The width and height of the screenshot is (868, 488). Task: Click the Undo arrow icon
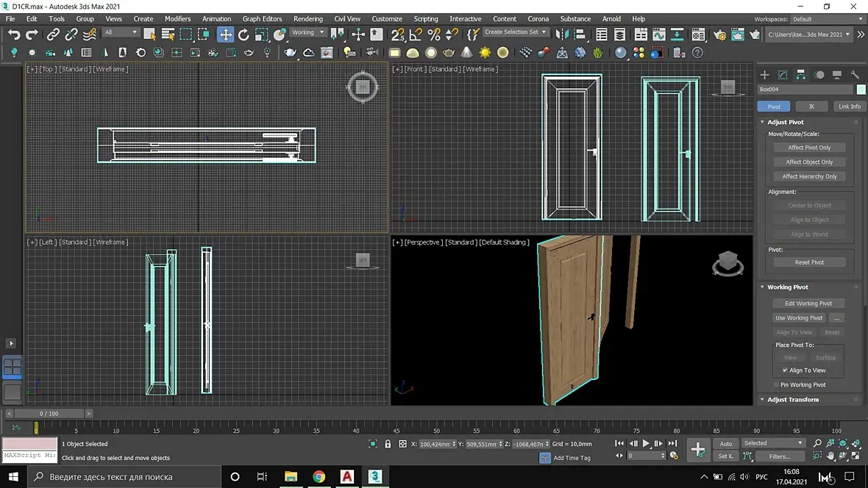point(14,35)
